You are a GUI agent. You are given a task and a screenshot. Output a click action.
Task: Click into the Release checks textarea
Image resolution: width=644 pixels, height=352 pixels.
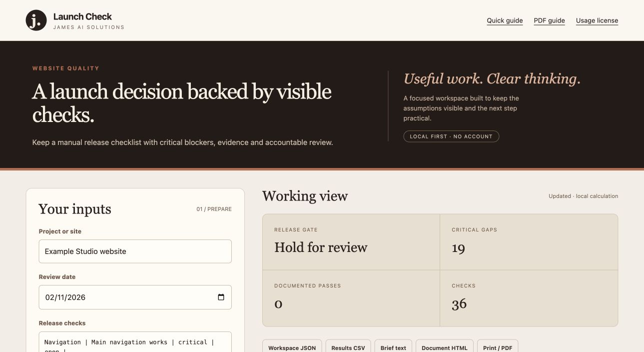point(135,342)
